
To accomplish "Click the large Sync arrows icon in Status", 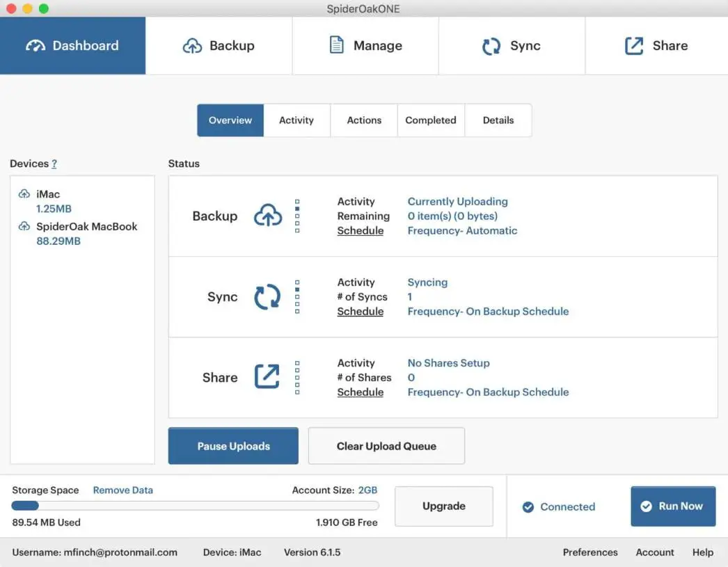I will (267, 296).
